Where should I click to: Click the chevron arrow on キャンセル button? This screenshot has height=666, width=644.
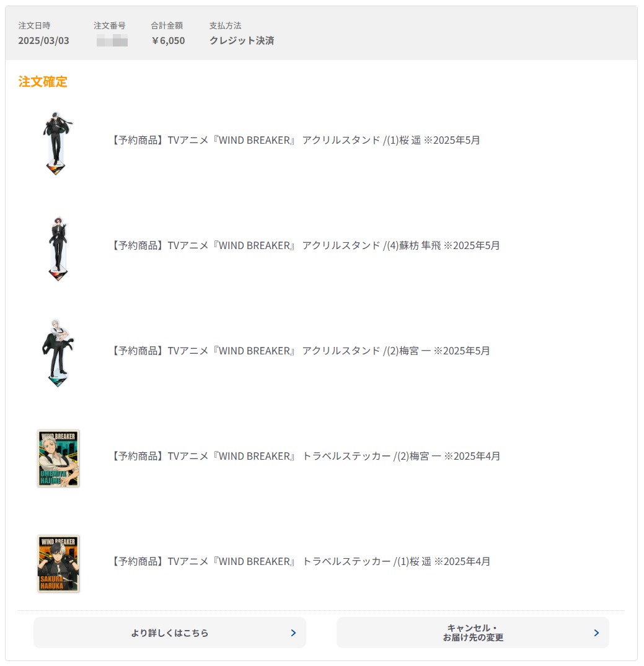click(x=596, y=633)
